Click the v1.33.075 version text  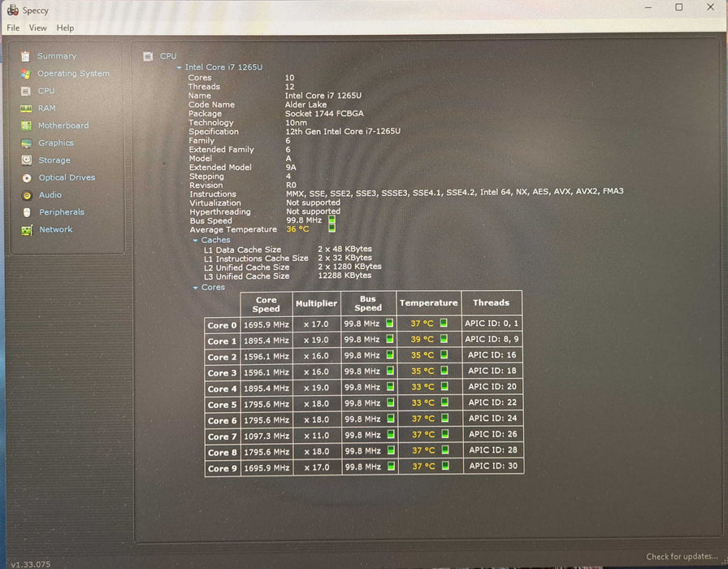pos(30,564)
